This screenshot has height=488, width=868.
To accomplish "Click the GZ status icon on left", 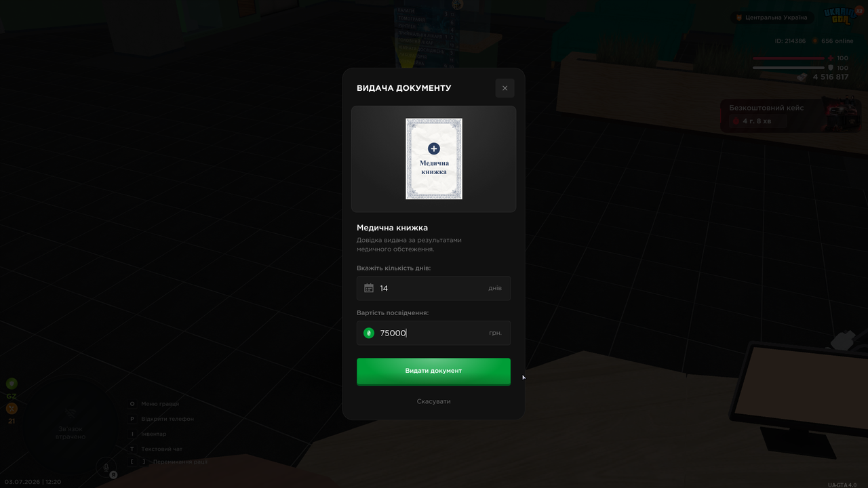I will (x=12, y=384).
